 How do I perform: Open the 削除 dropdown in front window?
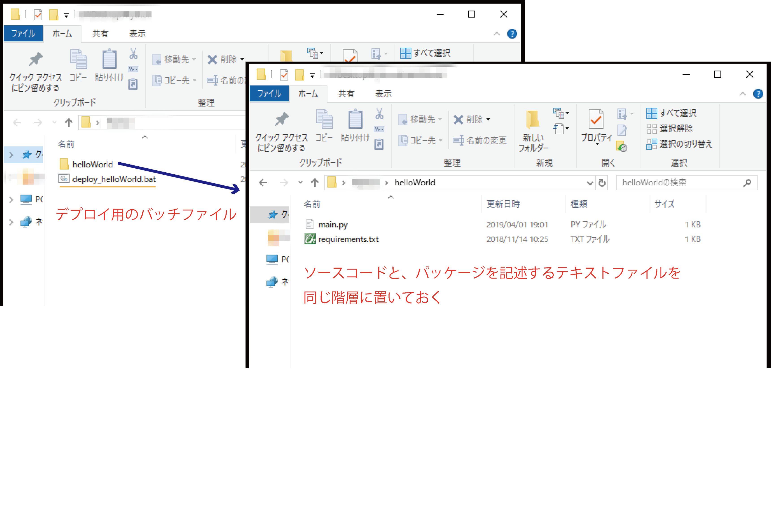pyautogui.click(x=488, y=119)
